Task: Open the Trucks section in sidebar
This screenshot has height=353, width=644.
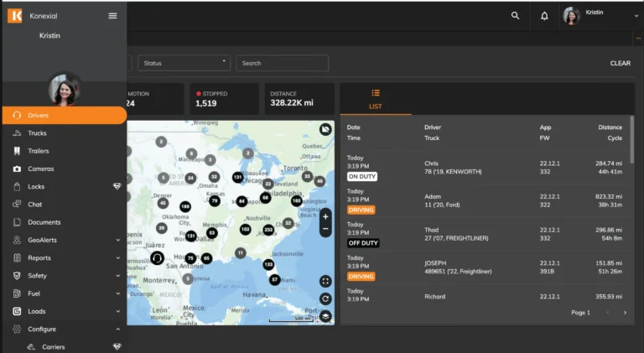Action: (37, 133)
